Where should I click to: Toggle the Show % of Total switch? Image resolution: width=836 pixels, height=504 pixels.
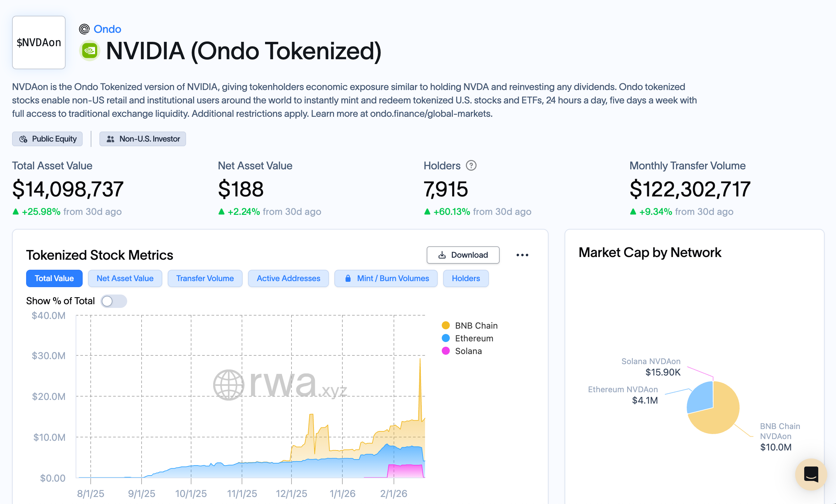(114, 301)
